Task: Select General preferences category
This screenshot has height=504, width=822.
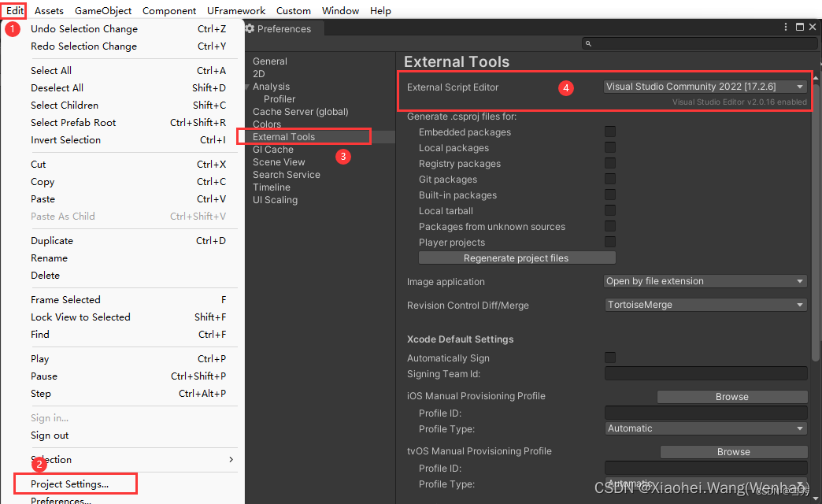Action: (x=270, y=61)
